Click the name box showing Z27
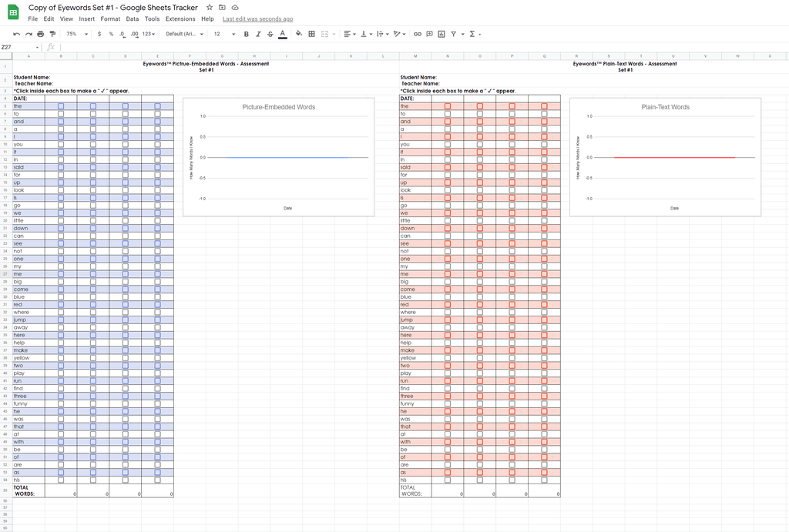 click(x=18, y=47)
